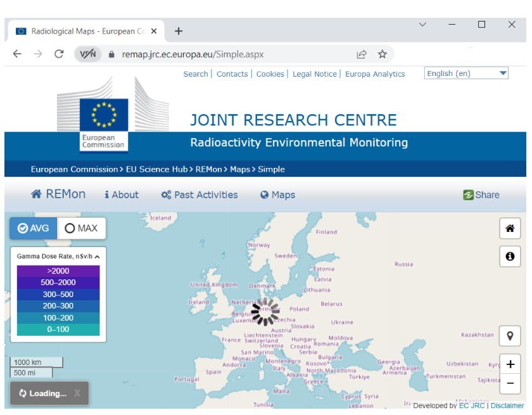
Task: Select the AVG radio option
Action: [x=33, y=228]
